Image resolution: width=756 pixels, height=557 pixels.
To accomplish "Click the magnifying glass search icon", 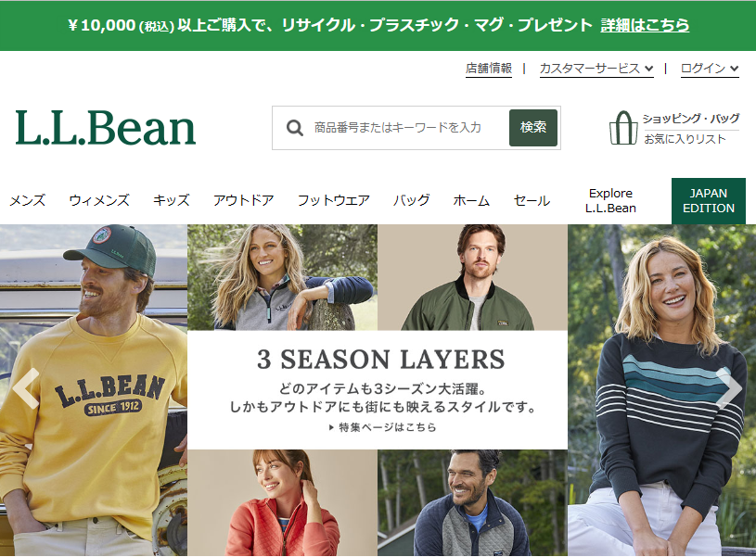I will pos(295,128).
